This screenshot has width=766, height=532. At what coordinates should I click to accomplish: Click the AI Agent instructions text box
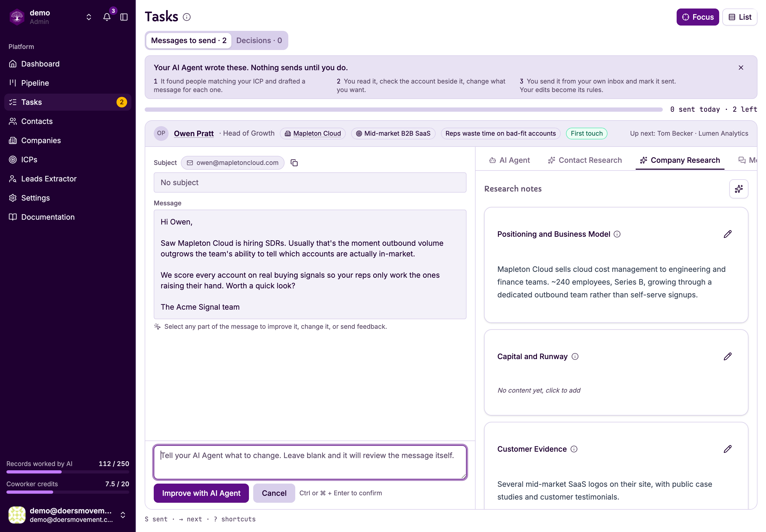(310, 462)
